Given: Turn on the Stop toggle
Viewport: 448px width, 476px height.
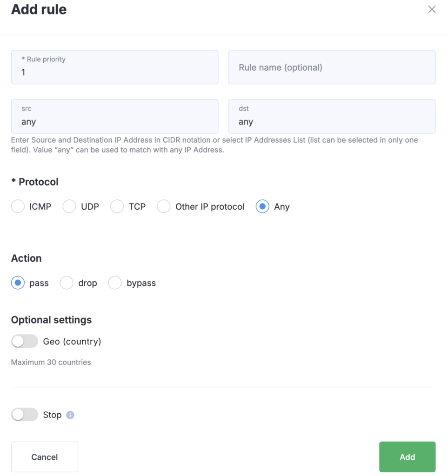Looking at the screenshot, I should click(x=25, y=415).
